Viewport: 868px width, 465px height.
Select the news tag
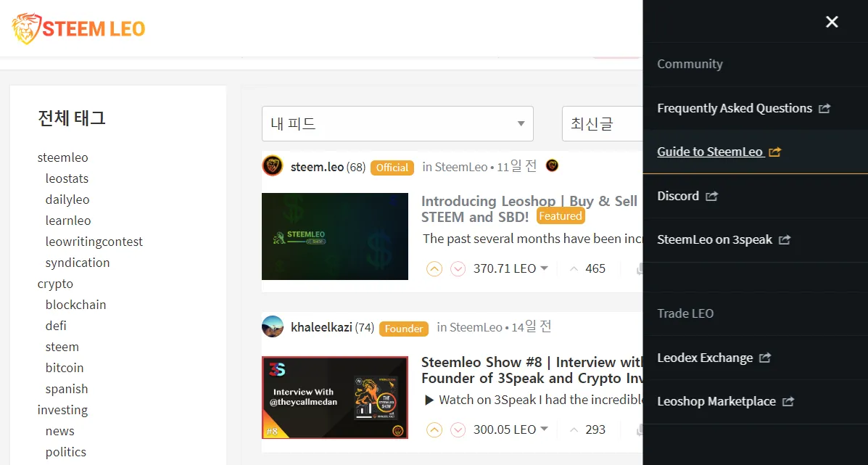point(59,431)
